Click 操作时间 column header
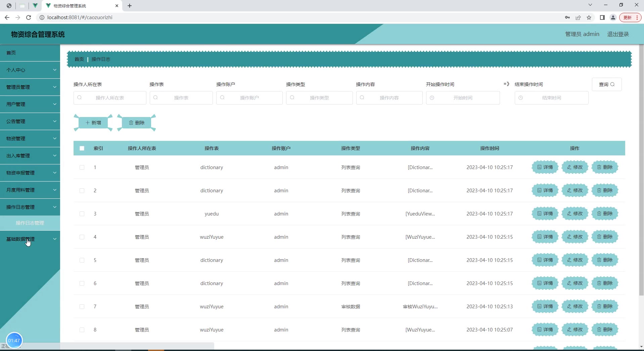 [x=490, y=148]
